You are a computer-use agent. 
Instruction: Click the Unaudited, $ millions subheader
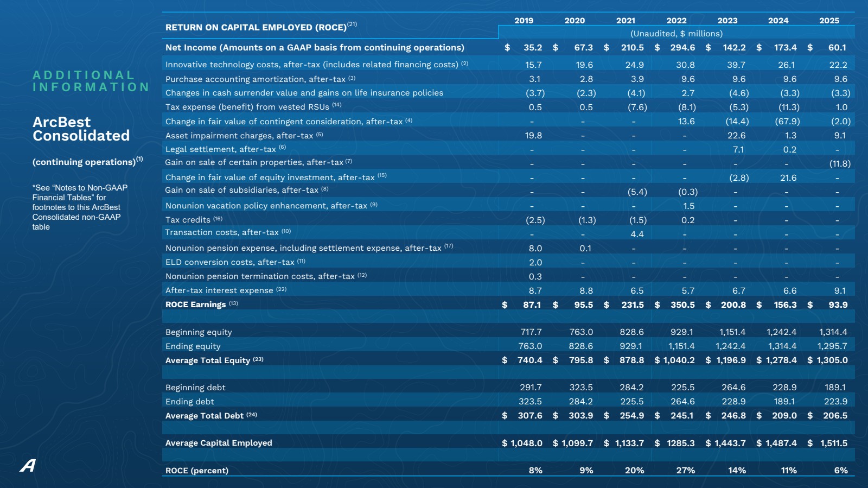(676, 34)
